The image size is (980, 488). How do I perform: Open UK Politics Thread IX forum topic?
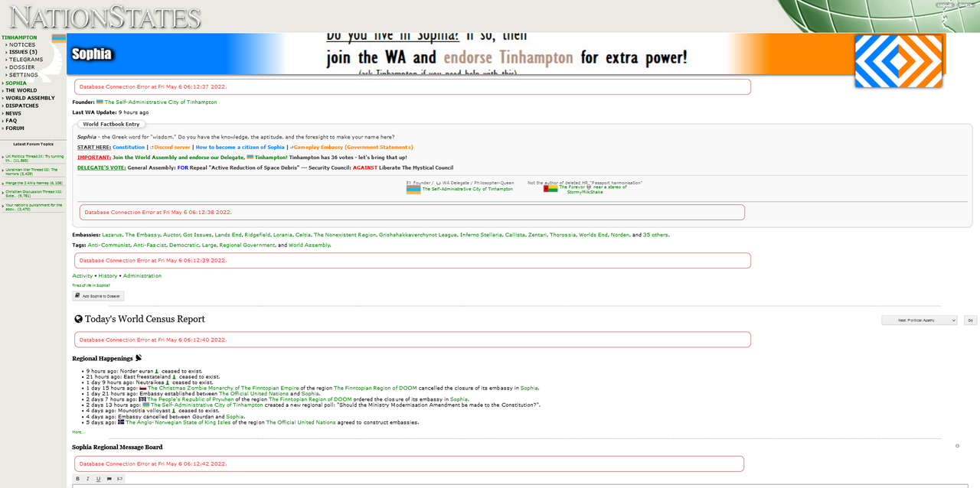(x=33, y=158)
